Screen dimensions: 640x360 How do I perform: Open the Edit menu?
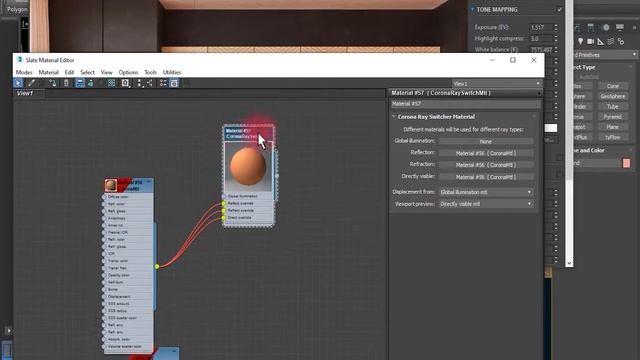69,72
